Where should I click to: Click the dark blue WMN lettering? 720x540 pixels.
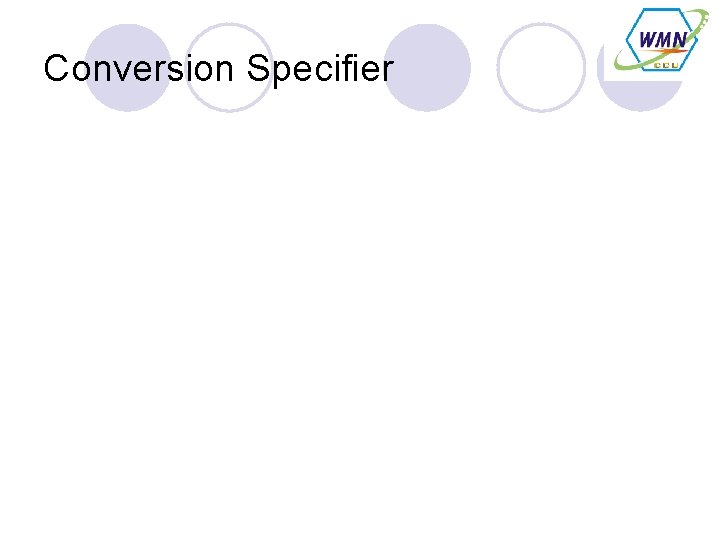[661, 39]
